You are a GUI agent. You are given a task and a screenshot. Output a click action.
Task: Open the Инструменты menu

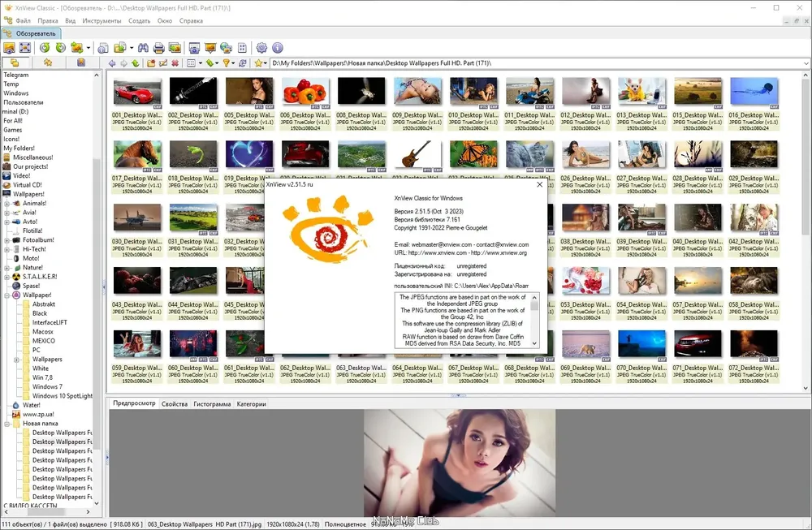(101, 21)
